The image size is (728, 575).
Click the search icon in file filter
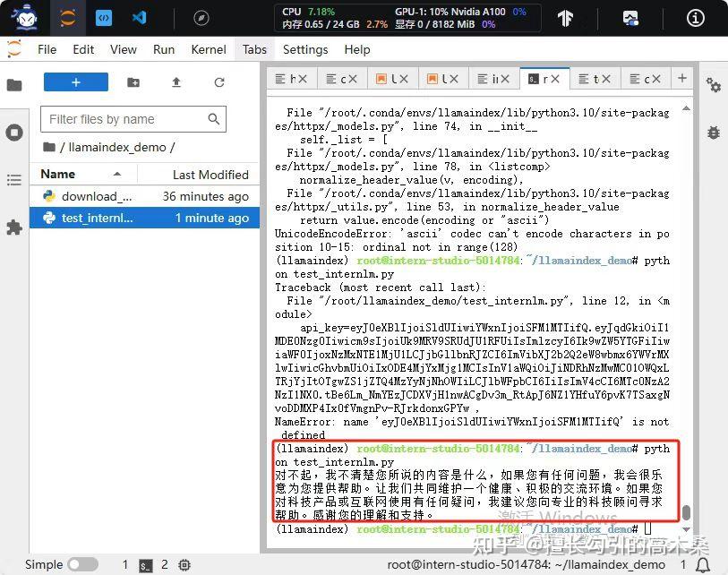pyautogui.click(x=214, y=119)
